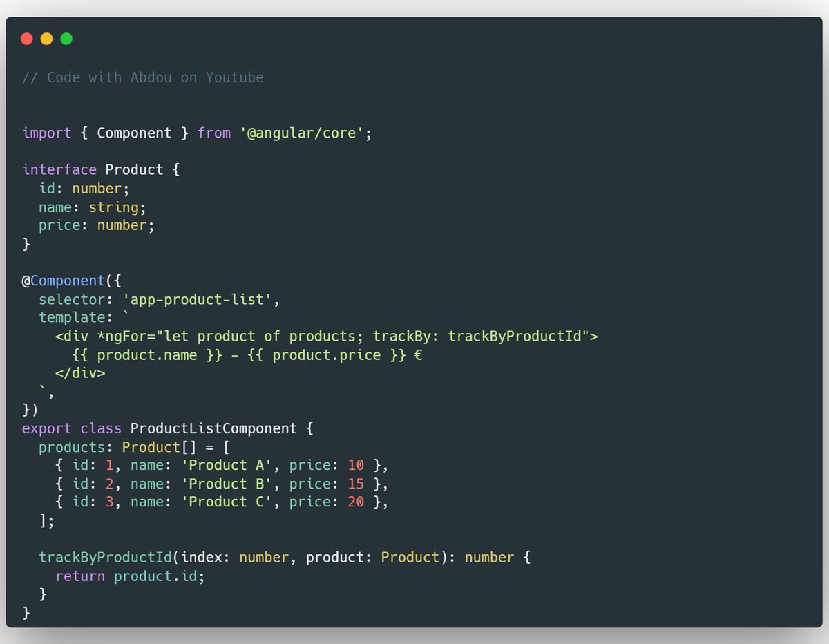
Task: Click the comment '// Code with Abdou on Youtube'
Action: [143, 77]
